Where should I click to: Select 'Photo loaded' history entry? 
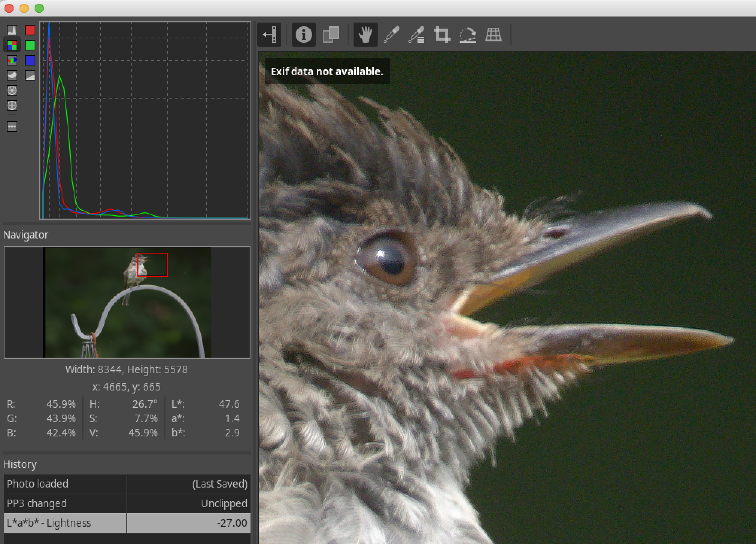[65, 484]
